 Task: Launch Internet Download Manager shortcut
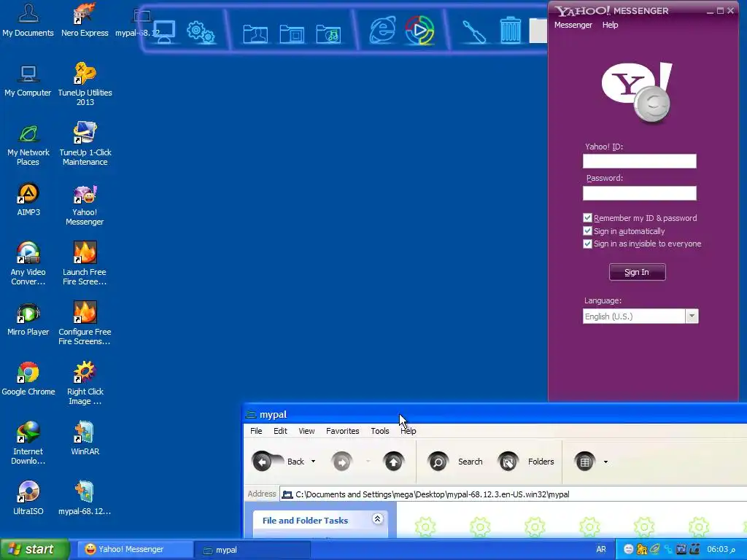[28, 444]
